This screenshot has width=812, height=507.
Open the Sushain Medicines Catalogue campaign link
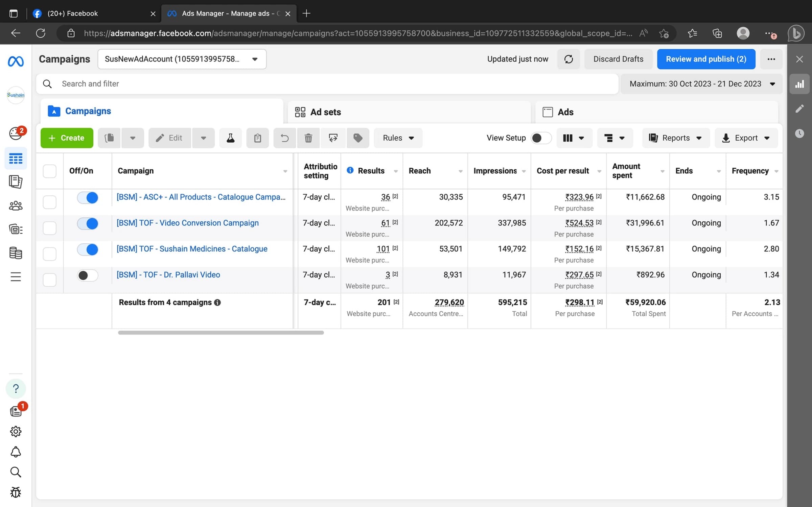pyautogui.click(x=191, y=249)
